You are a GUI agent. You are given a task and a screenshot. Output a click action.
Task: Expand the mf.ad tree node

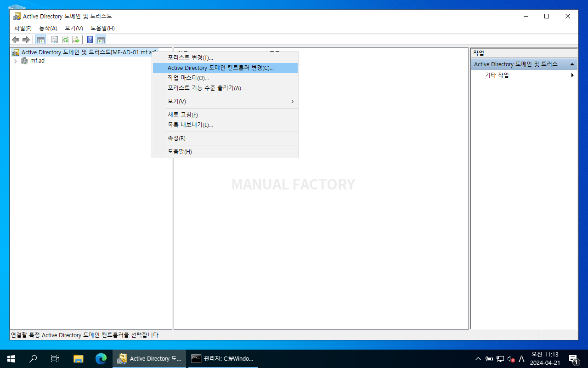click(x=16, y=61)
